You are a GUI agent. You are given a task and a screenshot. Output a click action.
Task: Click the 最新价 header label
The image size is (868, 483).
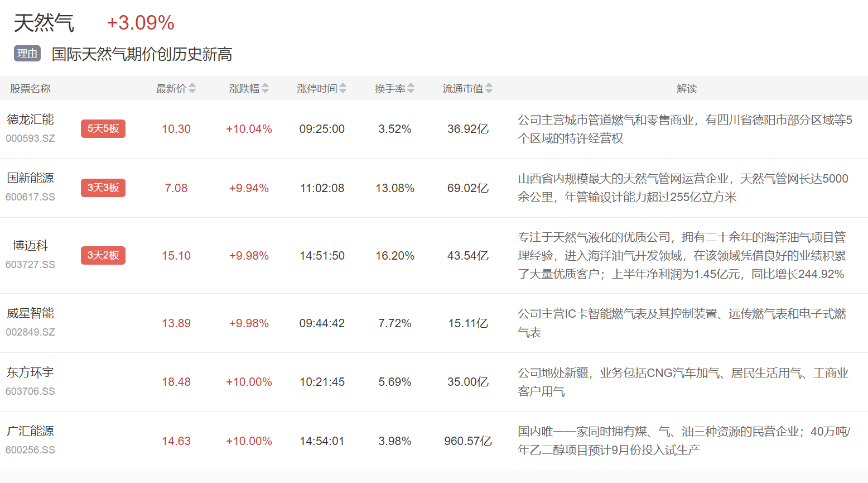171,89
